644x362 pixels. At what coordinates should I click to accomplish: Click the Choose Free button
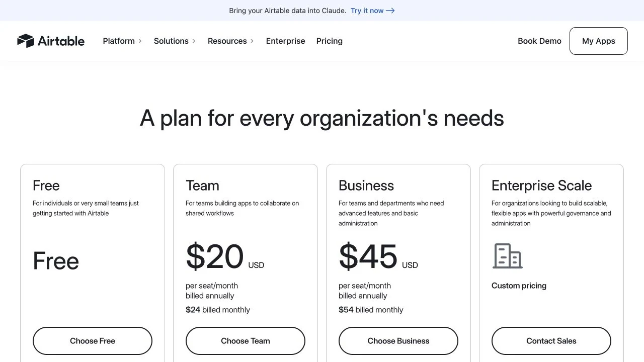93,341
